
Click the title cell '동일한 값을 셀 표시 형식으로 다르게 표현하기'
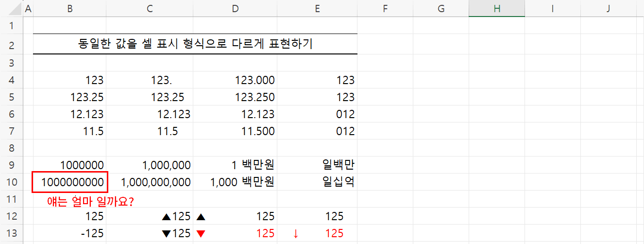click(x=195, y=44)
